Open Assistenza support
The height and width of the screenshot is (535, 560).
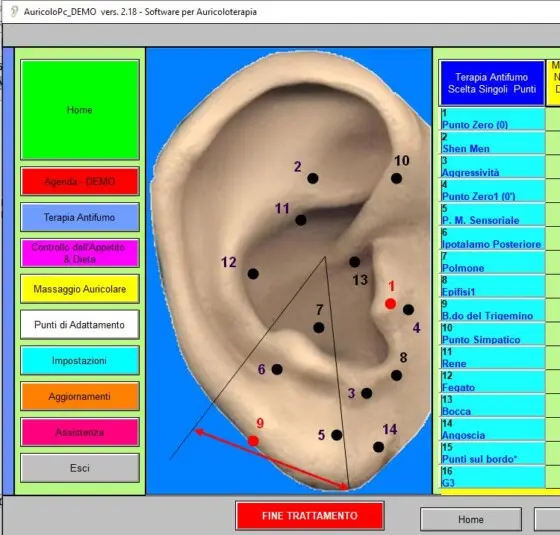pyautogui.click(x=80, y=432)
